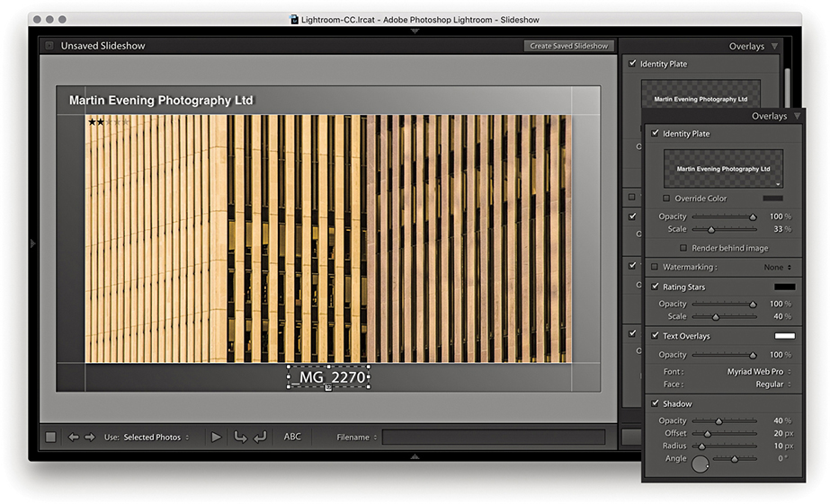Click Create Saved Slideshow button
This screenshot has width=830, height=504.
click(x=568, y=46)
